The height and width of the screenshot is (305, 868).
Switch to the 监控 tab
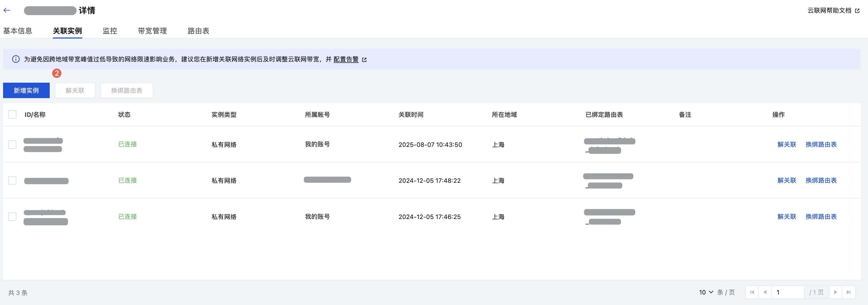click(110, 31)
